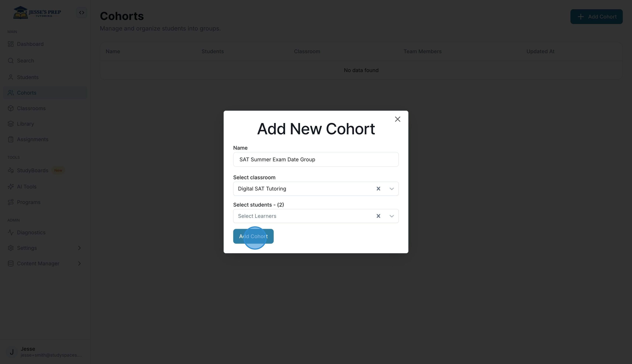The image size is (632, 364).
Task: Click the Programs icon
Action: pyautogui.click(x=11, y=202)
